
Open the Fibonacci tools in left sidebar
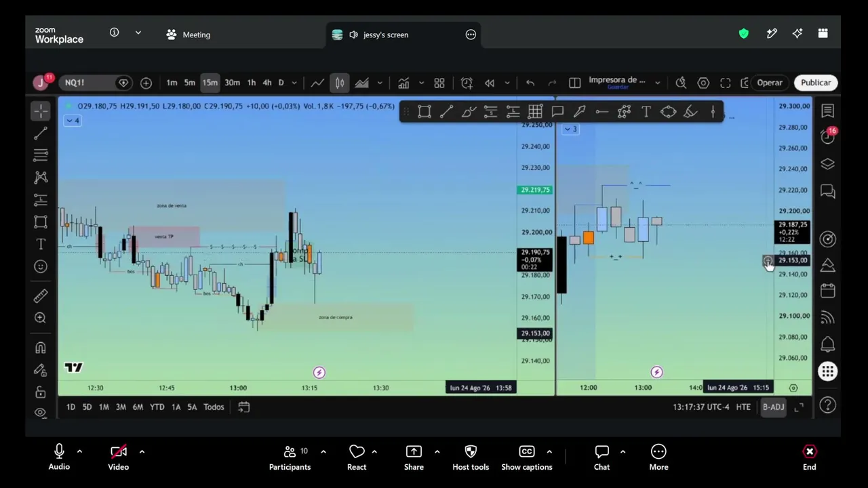pos(41,155)
